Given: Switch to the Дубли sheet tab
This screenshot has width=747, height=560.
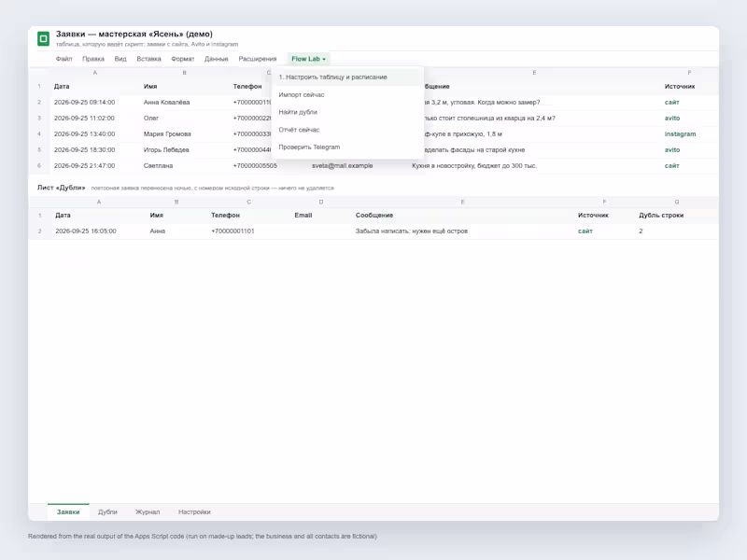Looking at the screenshot, I should pos(107,511).
